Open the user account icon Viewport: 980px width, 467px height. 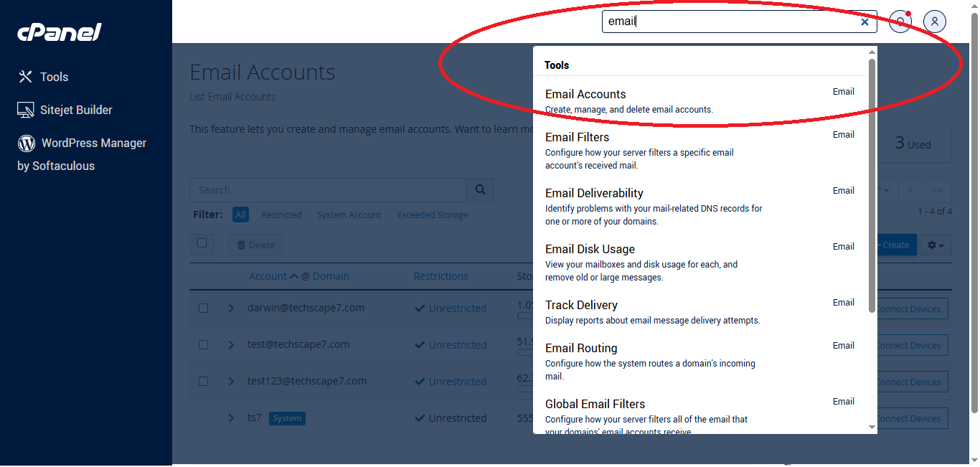click(935, 22)
